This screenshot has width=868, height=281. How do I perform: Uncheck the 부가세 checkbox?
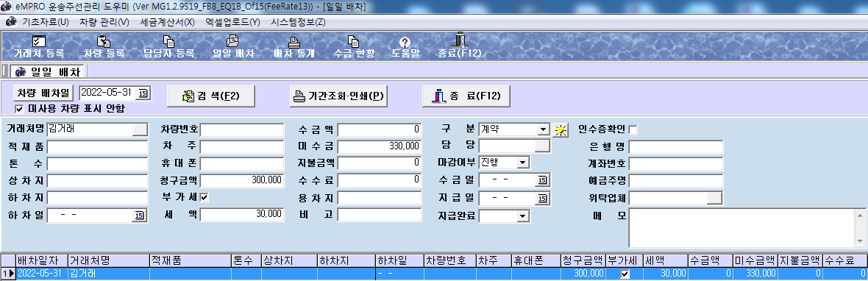click(x=204, y=197)
